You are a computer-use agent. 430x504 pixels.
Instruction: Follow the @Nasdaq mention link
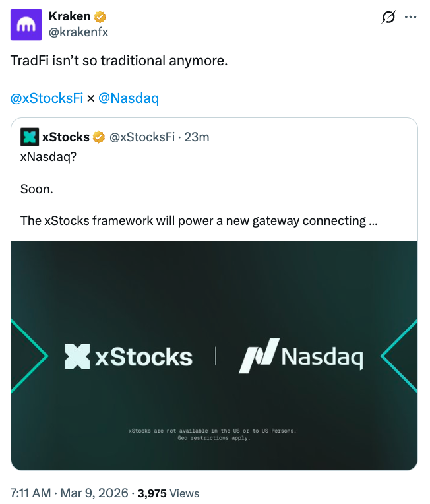coord(129,98)
